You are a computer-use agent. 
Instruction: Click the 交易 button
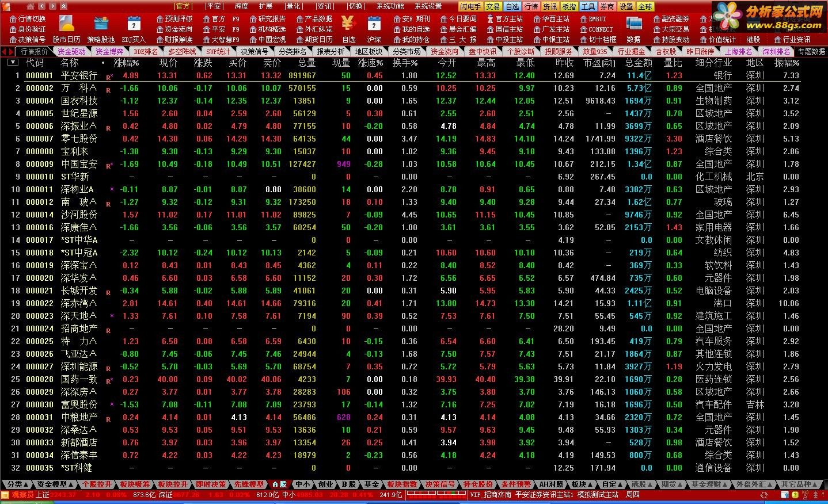pyautogui.click(x=493, y=7)
